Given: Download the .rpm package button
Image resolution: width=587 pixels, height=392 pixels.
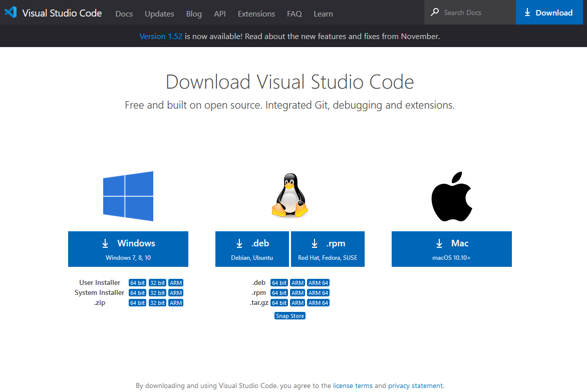Looking at the screenshot, I should pyautogui.click(x=328, y=249).
